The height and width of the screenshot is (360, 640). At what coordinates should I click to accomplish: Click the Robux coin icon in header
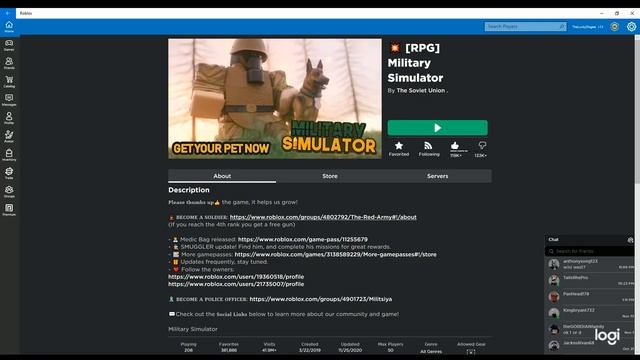(614, 27)
